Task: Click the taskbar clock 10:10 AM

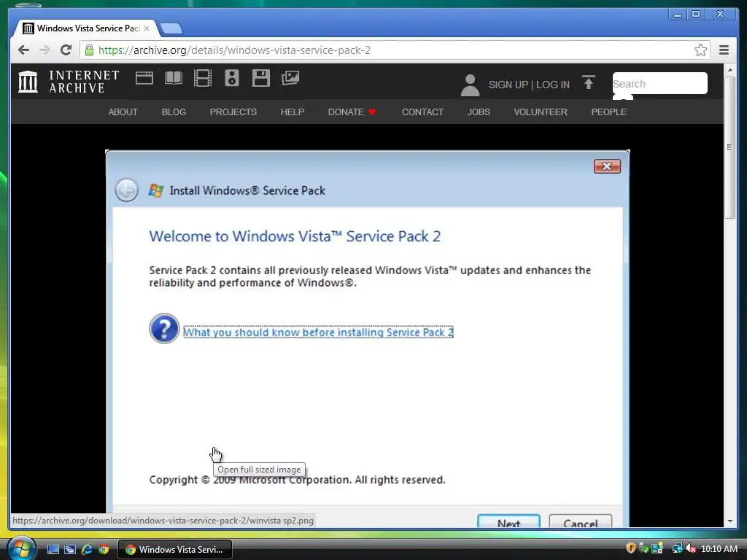Action: 719,549
